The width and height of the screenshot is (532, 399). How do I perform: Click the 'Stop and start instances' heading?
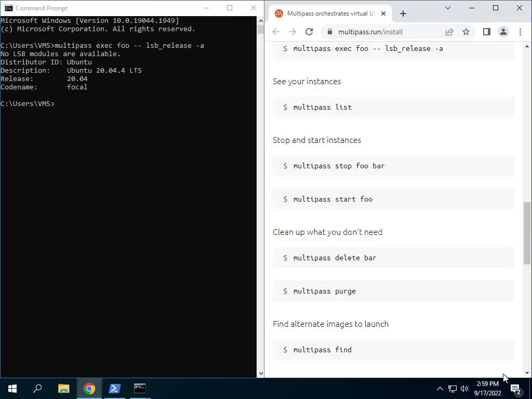click(317, 140)
